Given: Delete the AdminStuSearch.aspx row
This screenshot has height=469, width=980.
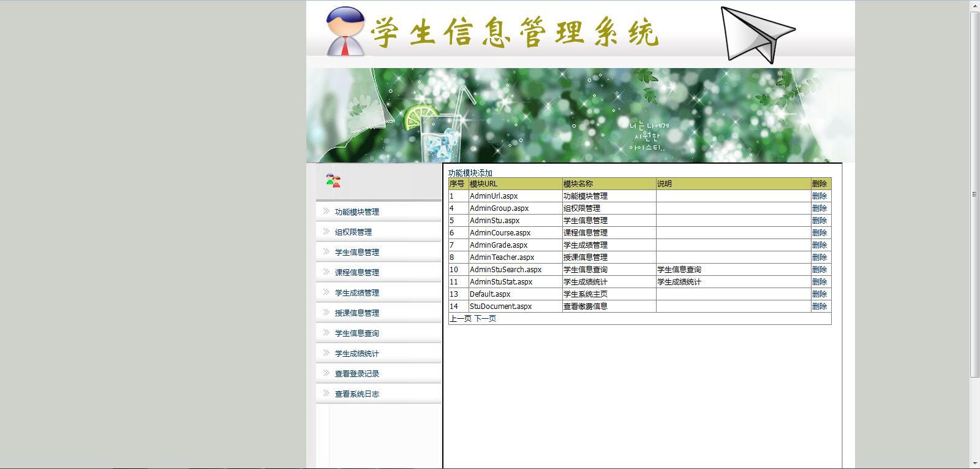Looking at the screenshot, I should tap(820, 270).
